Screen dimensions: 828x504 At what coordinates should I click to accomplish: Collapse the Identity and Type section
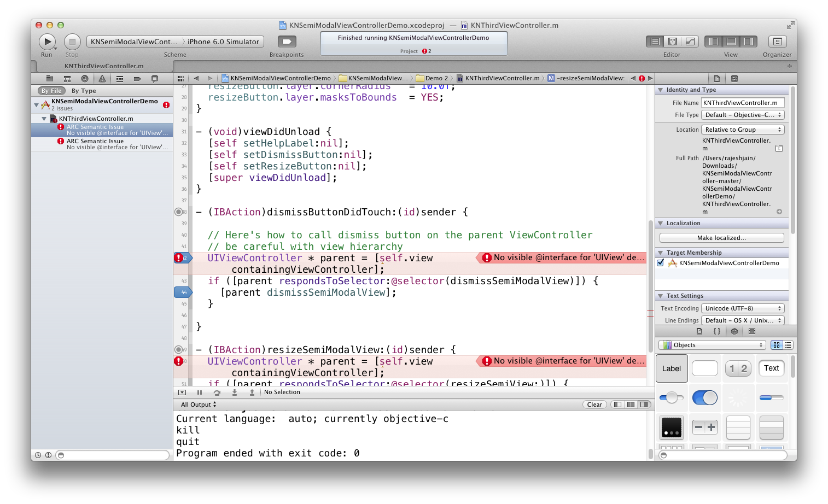coord(661,90)
